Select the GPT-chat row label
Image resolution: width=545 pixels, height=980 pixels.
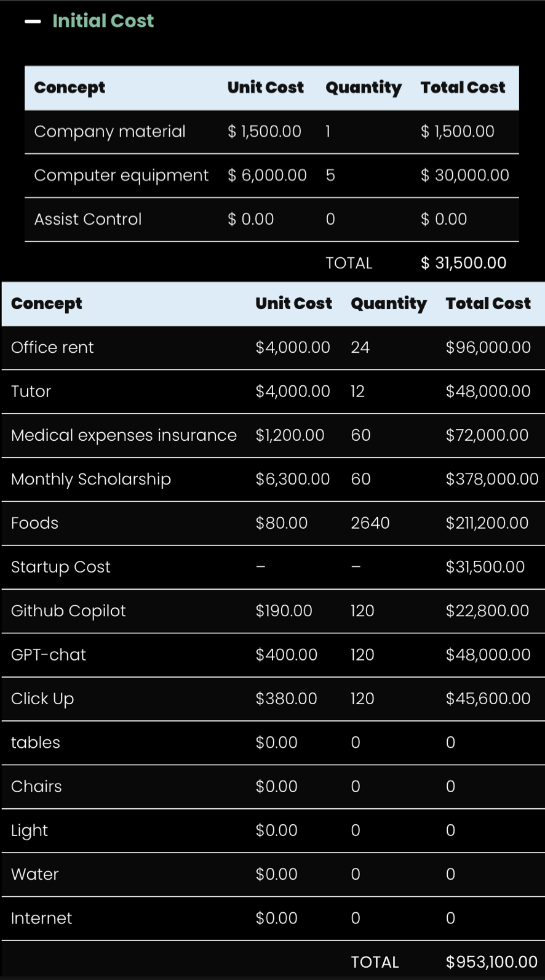[x=49, y=655]
